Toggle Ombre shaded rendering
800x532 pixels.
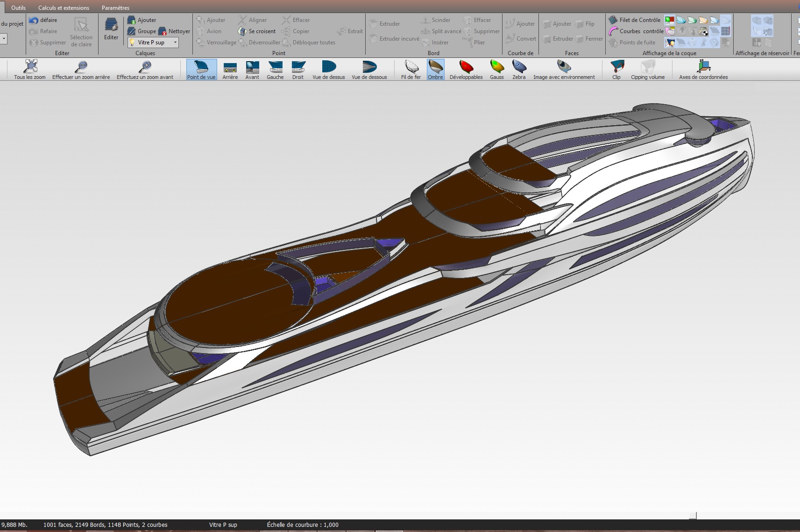pos(435,70)
